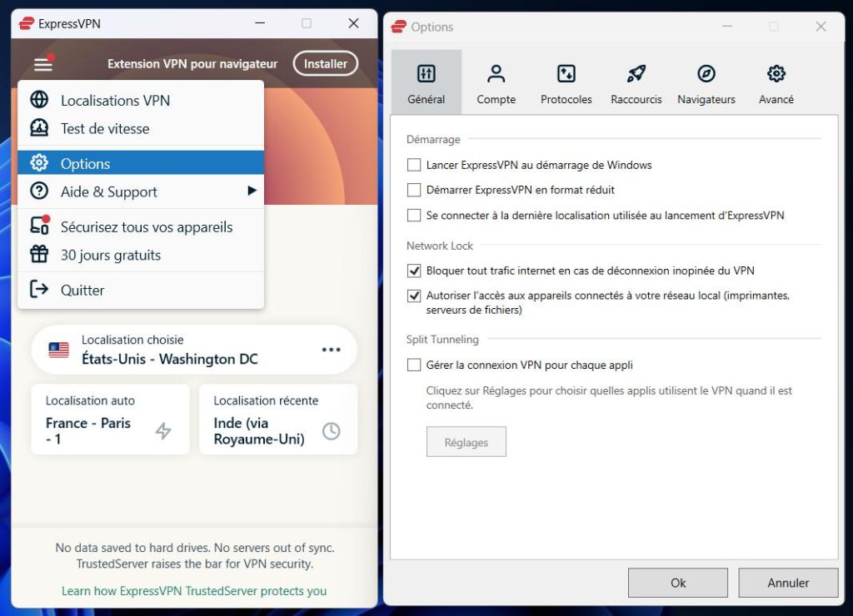Open Learn how ExpressVPN TrustedServer protects you link
The image size is (853, 616).
194,591
